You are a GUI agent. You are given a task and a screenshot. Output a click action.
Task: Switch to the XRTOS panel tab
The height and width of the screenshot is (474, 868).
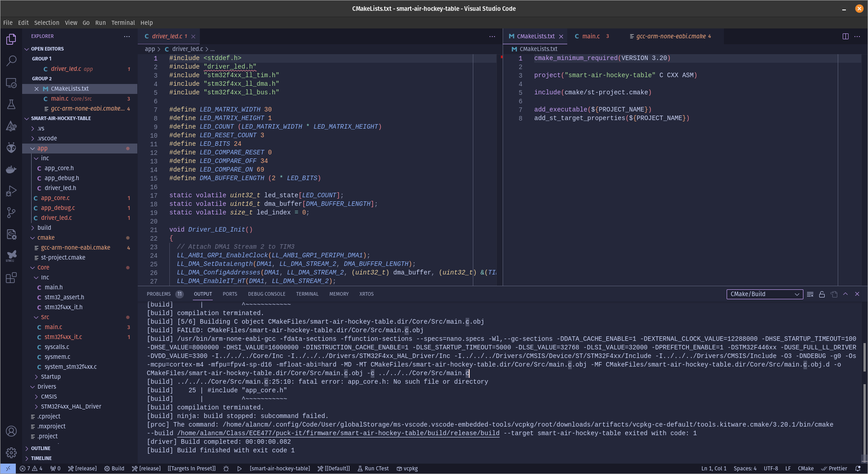click(366, 294)
